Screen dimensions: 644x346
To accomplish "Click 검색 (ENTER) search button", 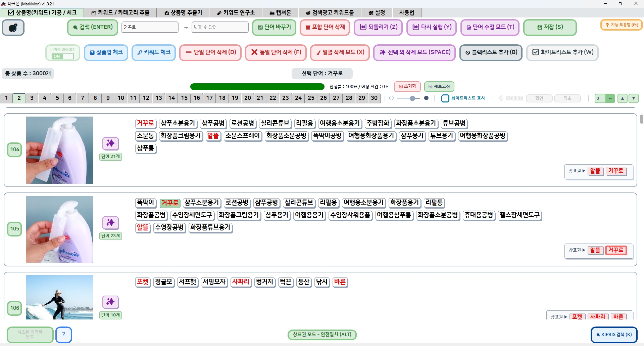I will [93, 27].
